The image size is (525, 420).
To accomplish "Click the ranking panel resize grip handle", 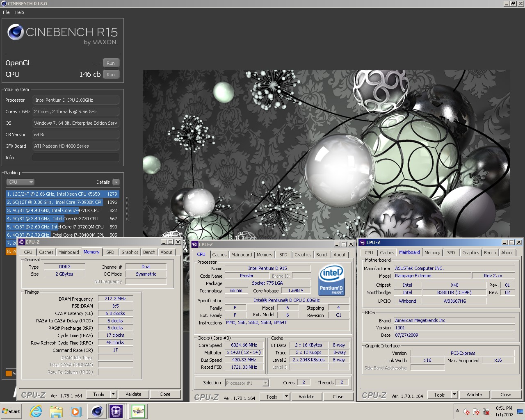I will (x=127, y=209).
